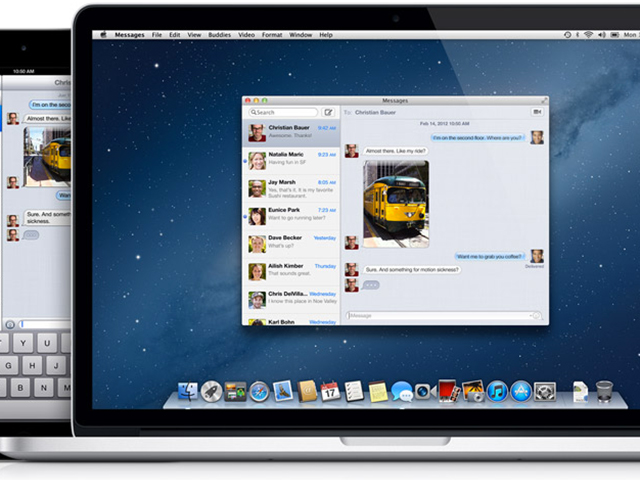Open the App Store Dock icon
The image size is (640, 480).
[x=521, y=391]
